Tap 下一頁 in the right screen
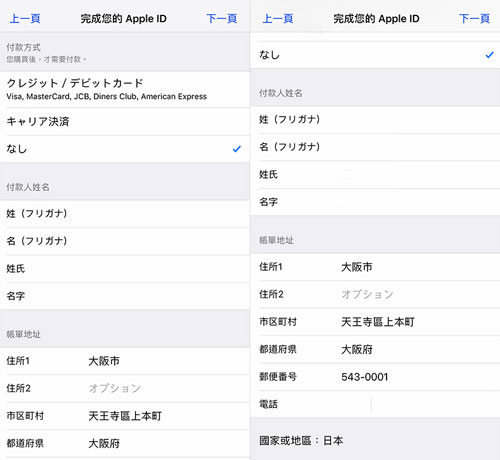Viewport: 500px width, 460px height. click(474, 18)
